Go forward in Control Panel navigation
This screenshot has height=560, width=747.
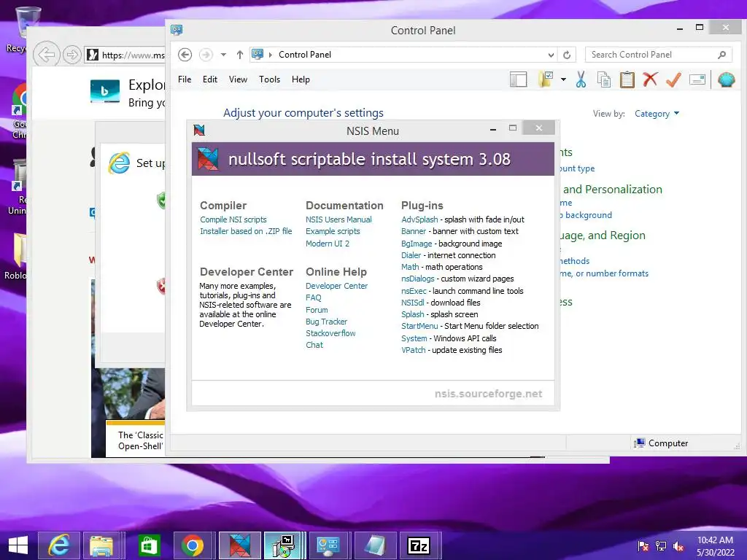point(206,55)
